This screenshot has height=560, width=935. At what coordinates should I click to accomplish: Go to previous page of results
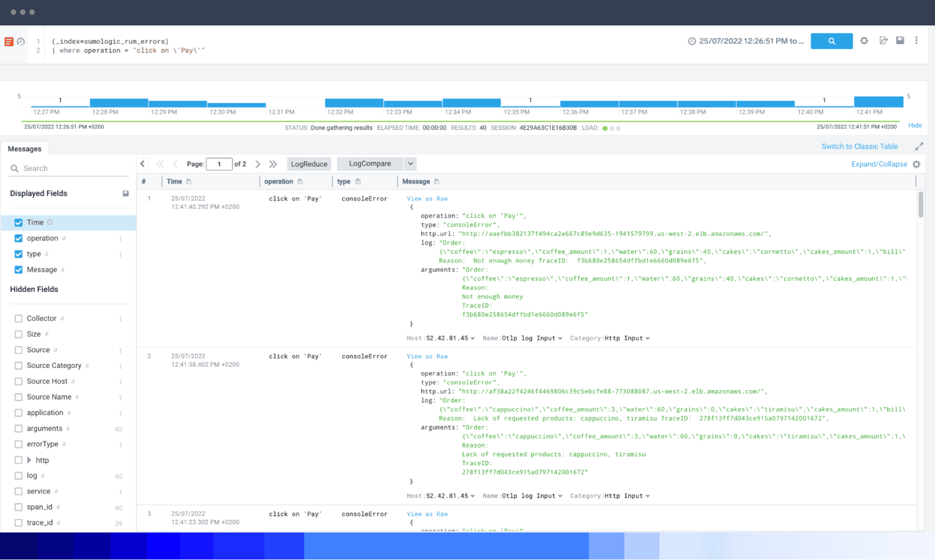[176, 164]
